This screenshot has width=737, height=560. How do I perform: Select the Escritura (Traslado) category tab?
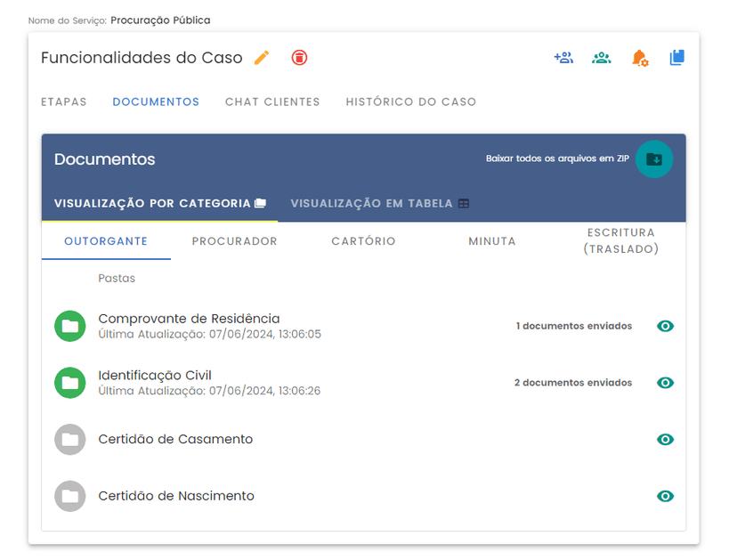[620, 241]
